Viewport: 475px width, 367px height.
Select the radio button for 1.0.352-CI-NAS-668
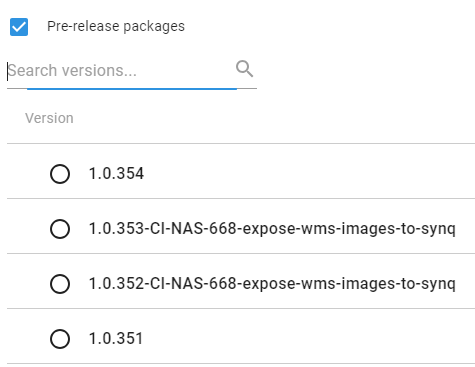(60, 284)
